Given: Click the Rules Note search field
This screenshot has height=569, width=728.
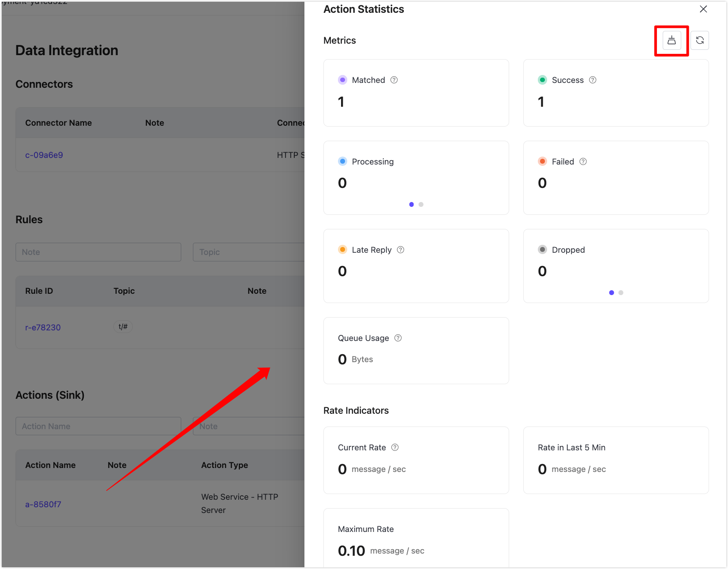Looking at the screenshot, I should [x=98, y=252].
